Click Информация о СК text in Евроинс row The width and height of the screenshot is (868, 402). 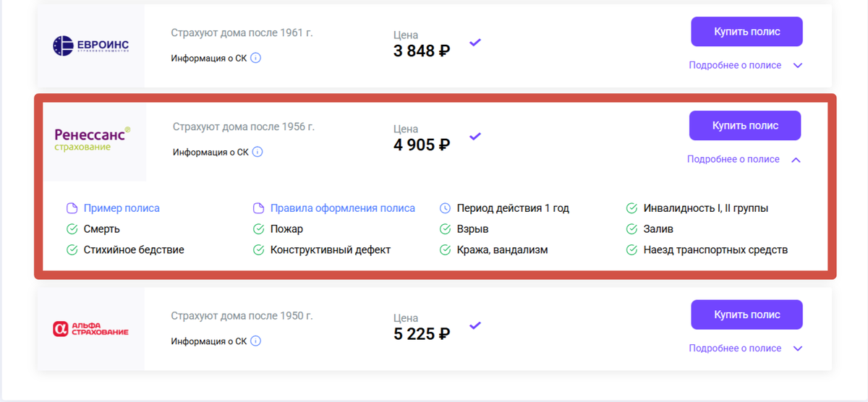209,58
